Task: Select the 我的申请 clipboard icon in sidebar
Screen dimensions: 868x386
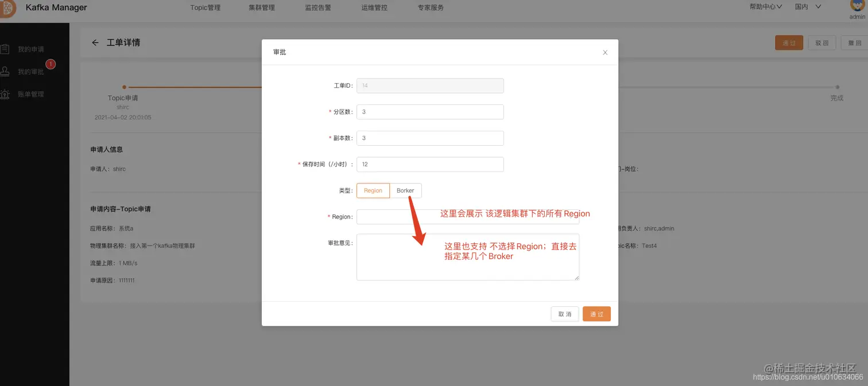Action: click(6, 49)
